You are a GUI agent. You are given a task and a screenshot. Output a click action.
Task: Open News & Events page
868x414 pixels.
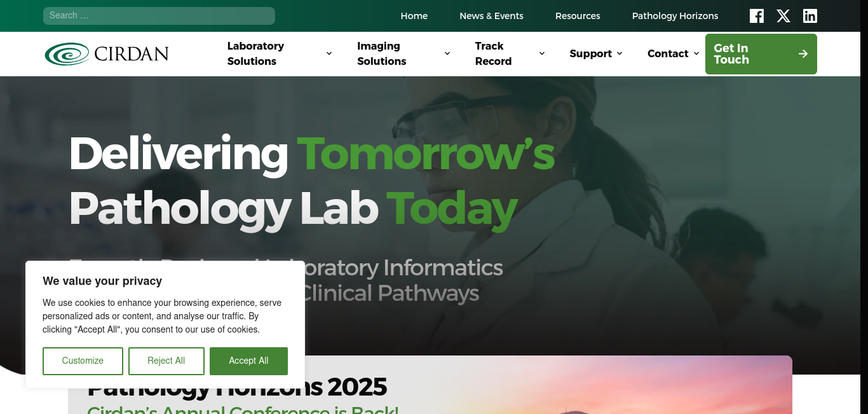[x=491, y=16]
